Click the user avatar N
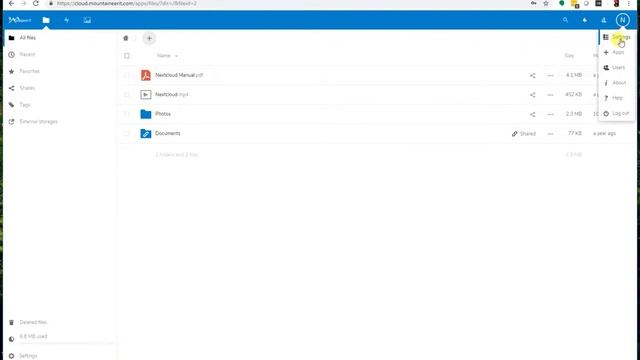Viewport: 640px width, 360px height. point(622,20)
